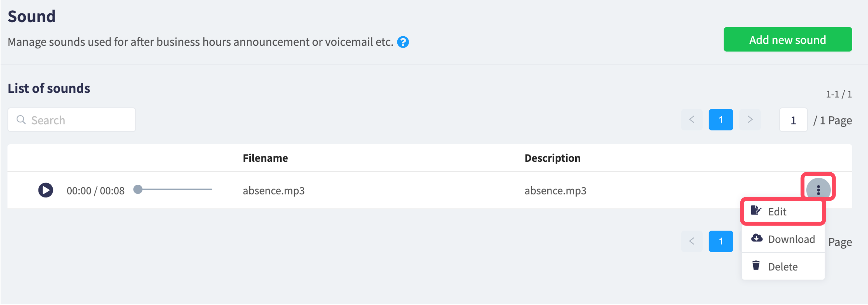Click the audio progress slider handle
This screenshot has height=305, width=868.
138,189
